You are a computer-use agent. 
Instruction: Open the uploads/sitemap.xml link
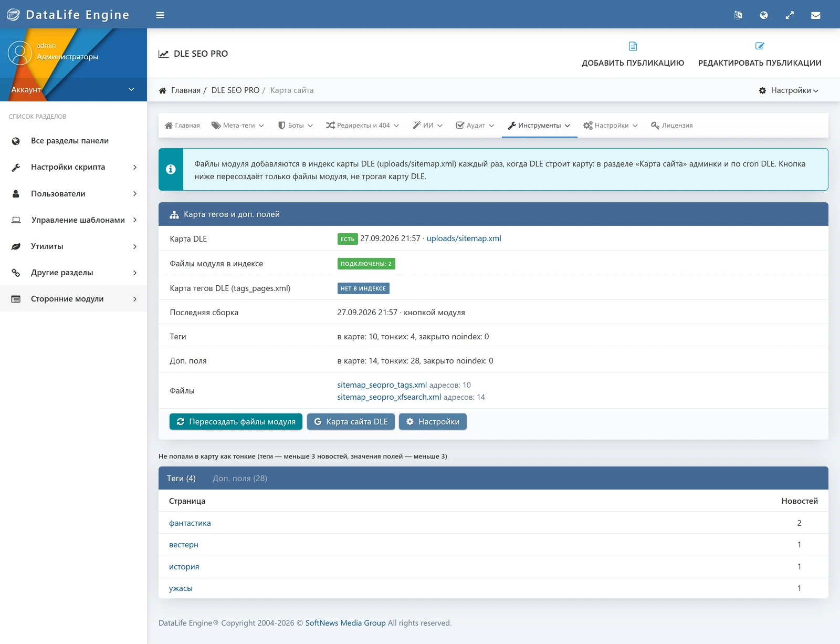(x=464, y=238)
